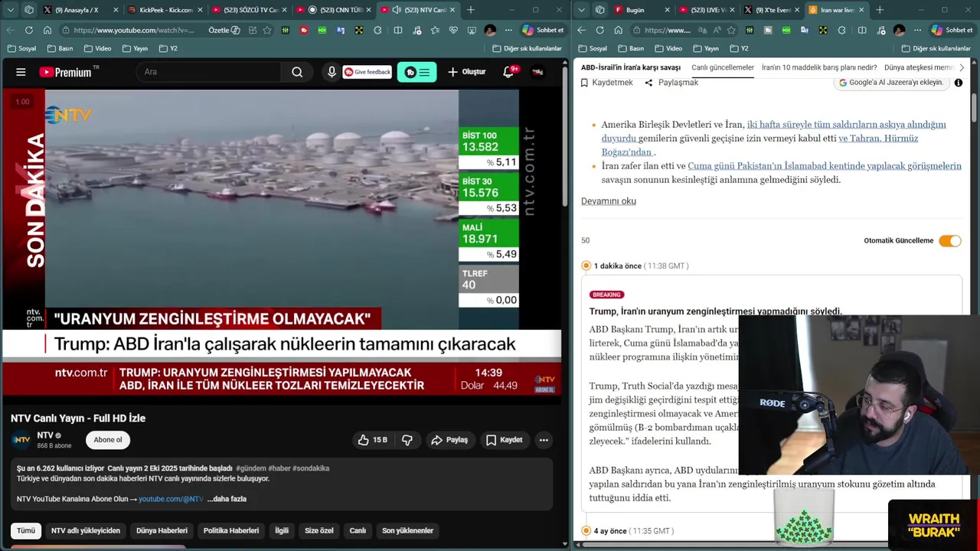Toggle Otomatik Güncelleme switch
This screenshot has height=551, width=980.
coord(950,240)
